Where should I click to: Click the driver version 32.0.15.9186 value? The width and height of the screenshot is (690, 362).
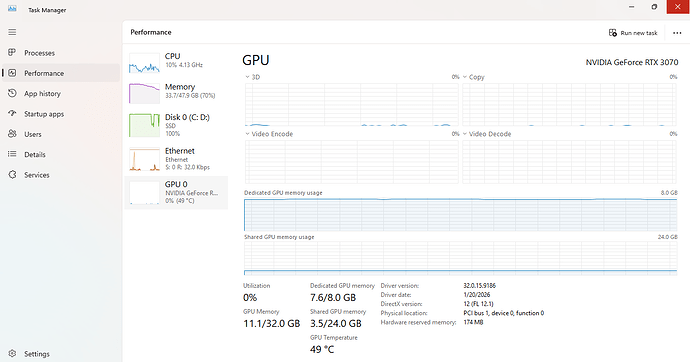point(479,285)
